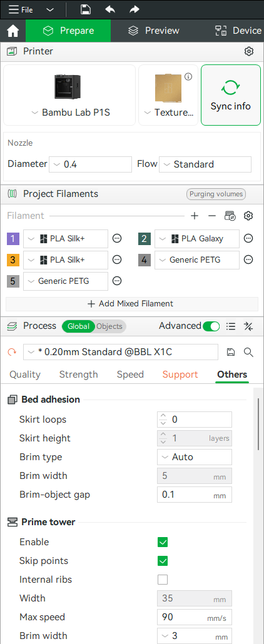
Task: Open filament 2 PLA Galaxy dropdown
Action: [197, 239]
